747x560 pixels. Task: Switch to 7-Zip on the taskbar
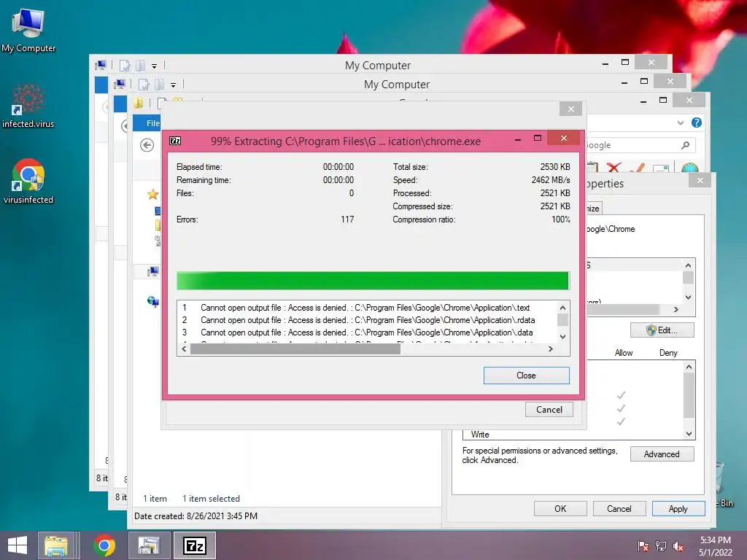(194, 545)
